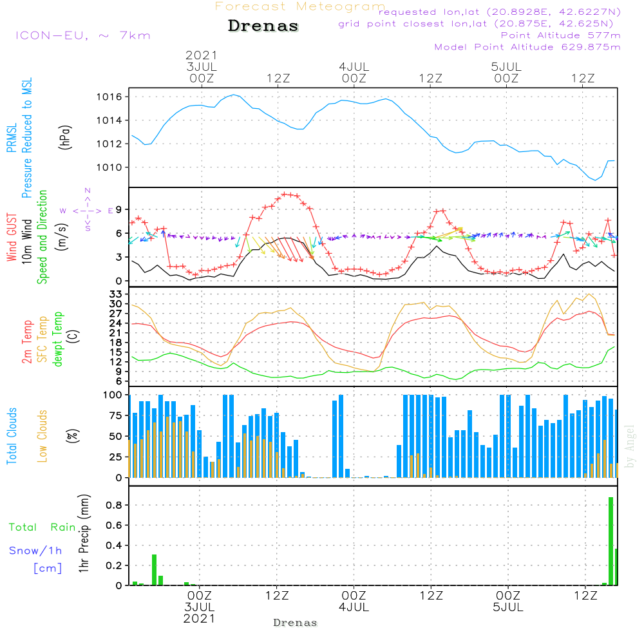The width and height of the screenshot is (644, 644).
Task: Click the 'by Angel' credit text
Action: [x=630, y=446]
